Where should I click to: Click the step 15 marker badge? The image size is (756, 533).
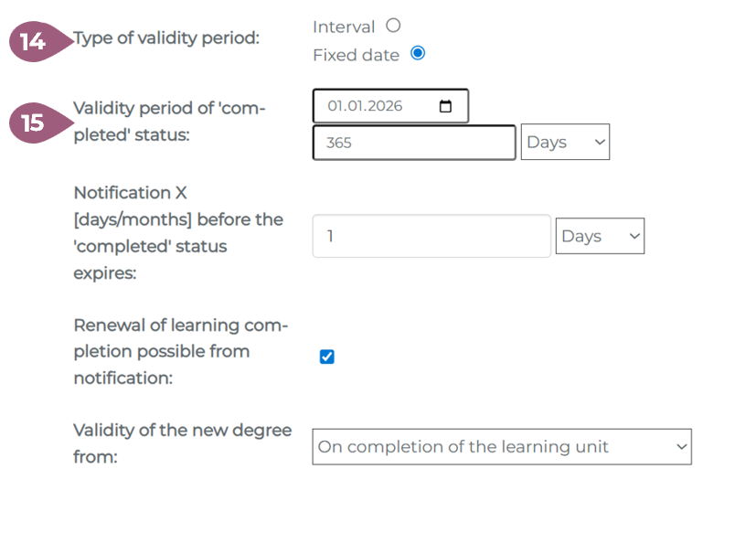34,122
